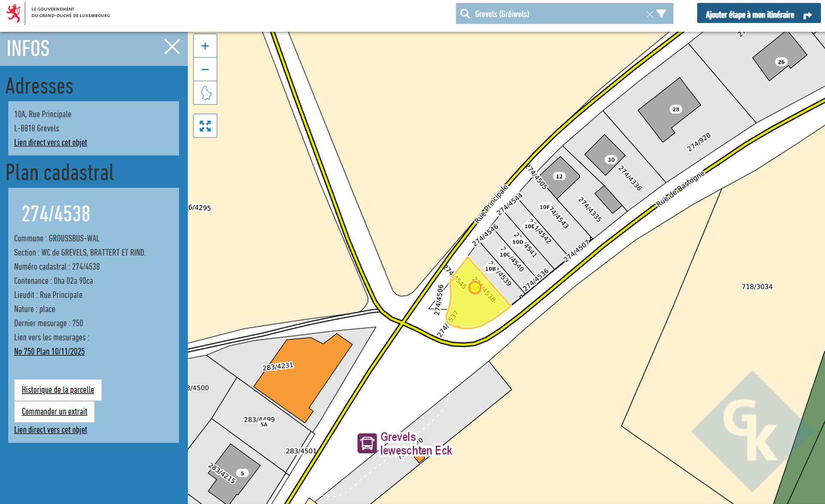Click the Grevels bus stop icon

[x=367, y=443]
